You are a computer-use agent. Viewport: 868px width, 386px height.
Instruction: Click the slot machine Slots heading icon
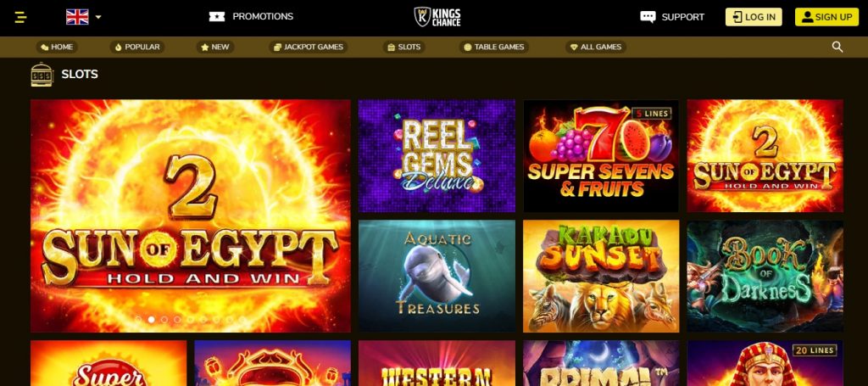[x=42, y=74]
